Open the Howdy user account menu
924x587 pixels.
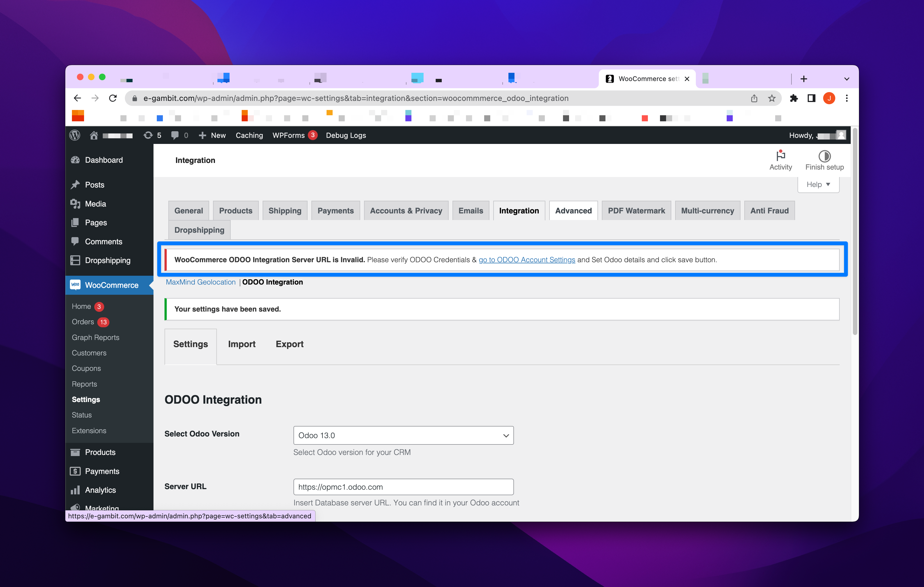(x=817, y=135)
